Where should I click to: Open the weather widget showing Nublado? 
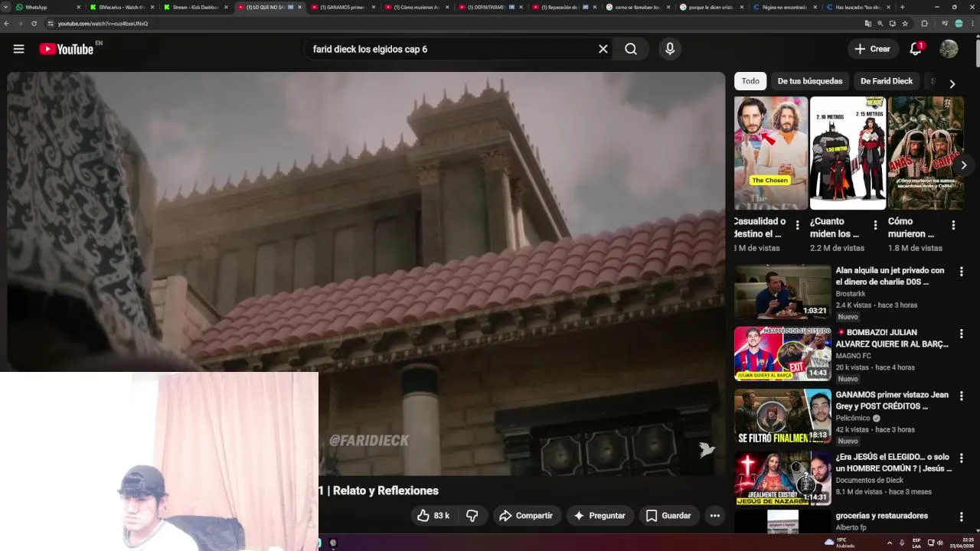point(840,543)
